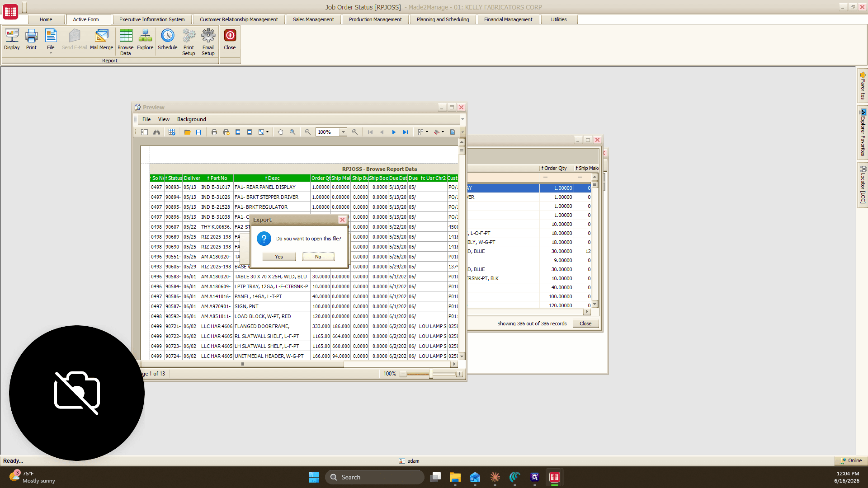Open the Background menu in Preview
Image resolution: width=868 pixels, height=488 pixels.
(x=192, y=119)
